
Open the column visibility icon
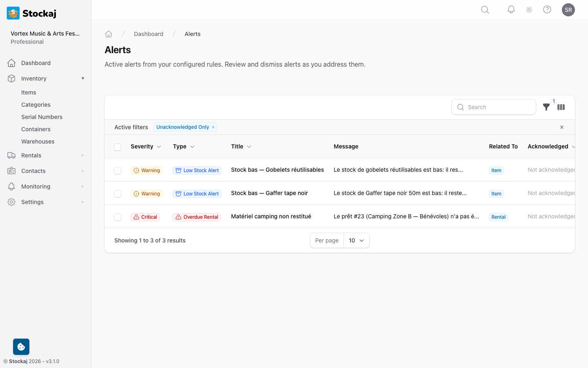(x=561, y=107)
